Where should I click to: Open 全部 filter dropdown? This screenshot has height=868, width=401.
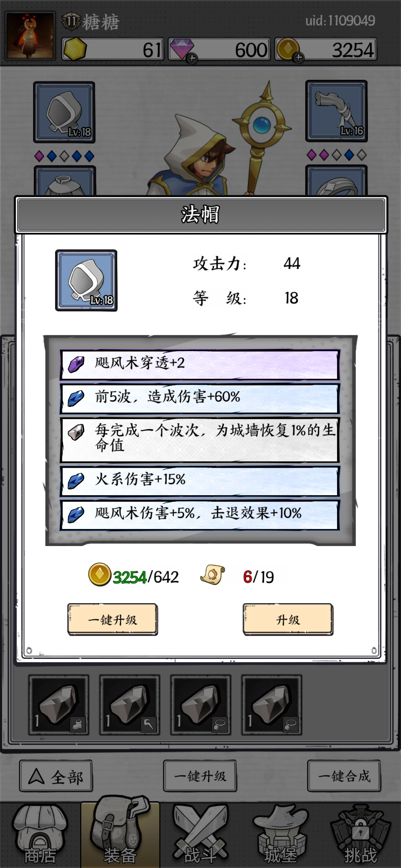pos(56,776)
